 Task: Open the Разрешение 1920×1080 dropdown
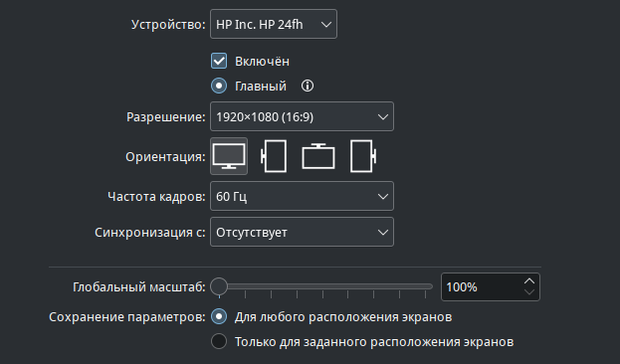[302, 116]
